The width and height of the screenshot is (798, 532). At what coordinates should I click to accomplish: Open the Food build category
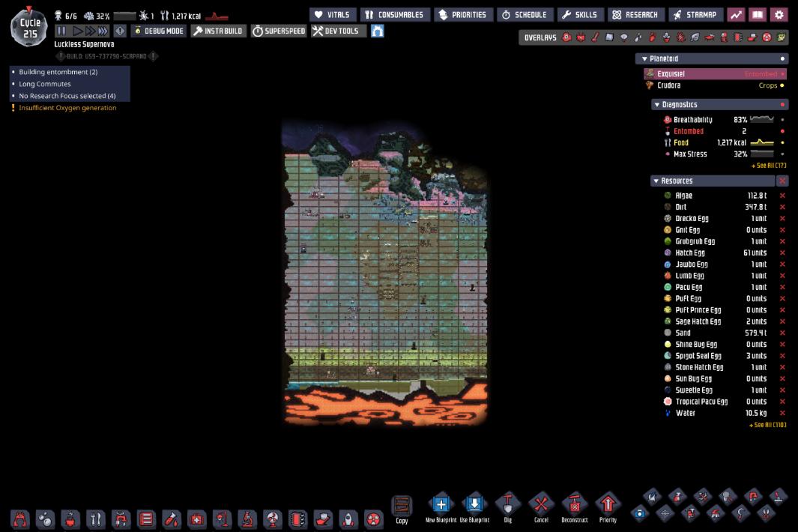pyautogui.click(x=96, y=519)
